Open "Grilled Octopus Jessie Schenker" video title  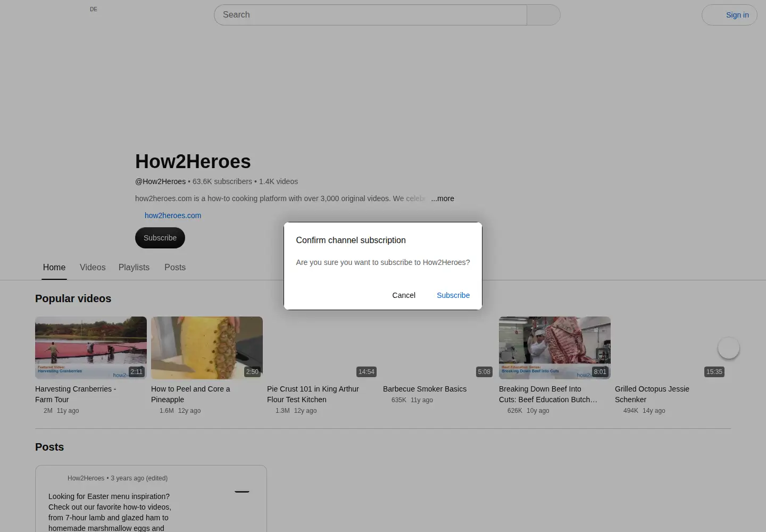pyautogui.click(x=652, y=394)
